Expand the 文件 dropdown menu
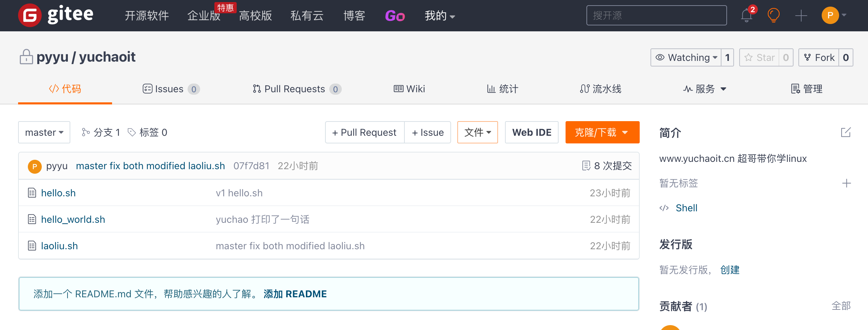 pos(478,132)
